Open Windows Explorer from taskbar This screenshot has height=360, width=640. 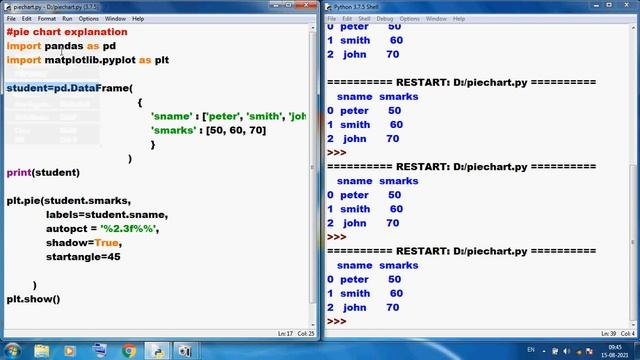(42, 351)
